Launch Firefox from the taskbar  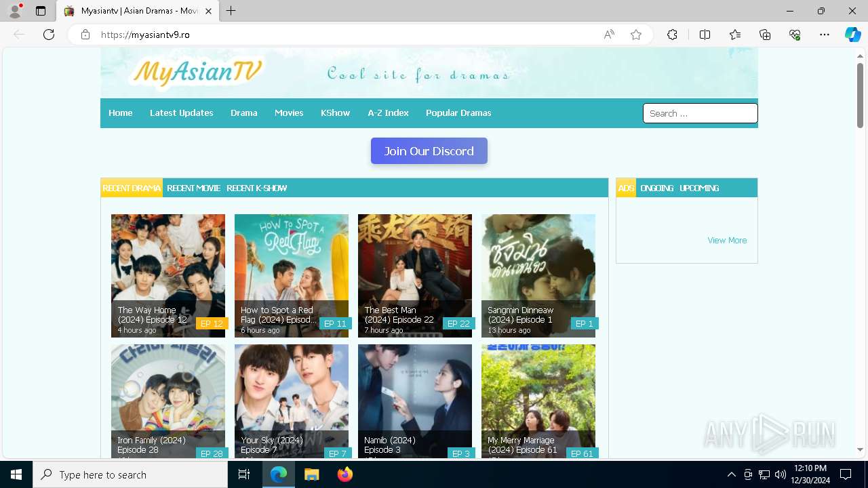click(344, 474)
